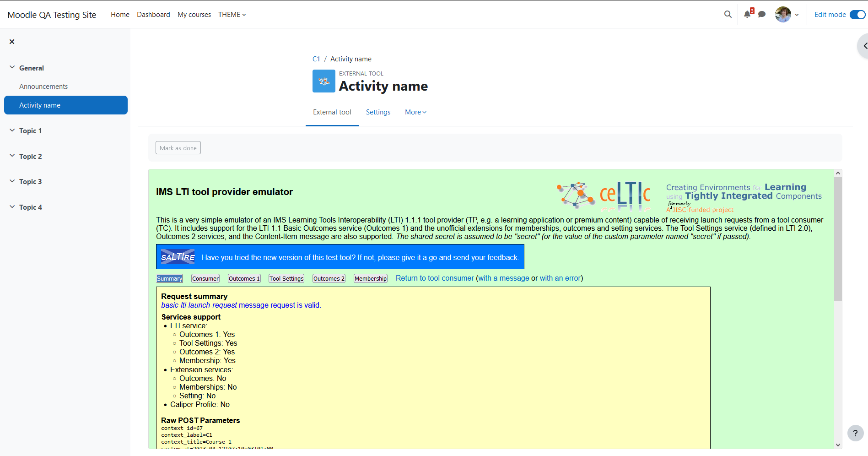Go to Home in the top navigation
Image resolution: width=868 pixels, height=456 pixels.
pyautogui.click(x=120, y=15)
